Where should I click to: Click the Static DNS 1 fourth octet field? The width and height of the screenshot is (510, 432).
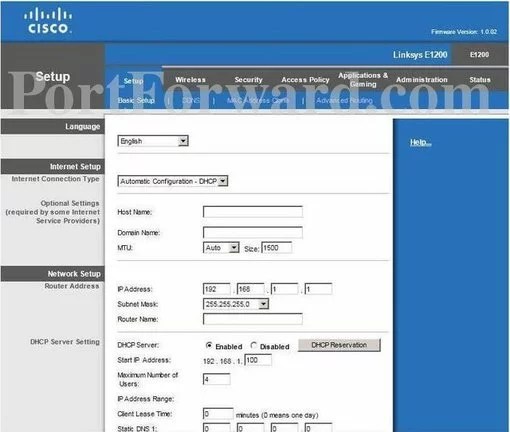pyautogui.click(x=318, y=428)
